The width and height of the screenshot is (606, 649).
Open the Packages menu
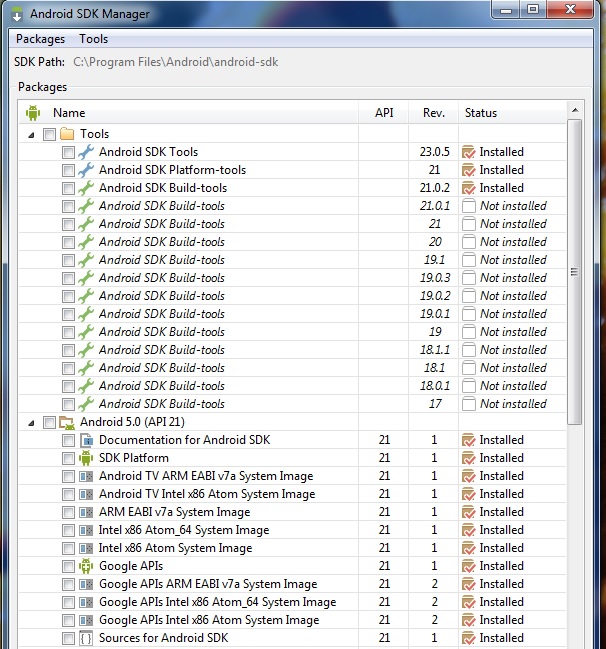coord(40,39)
